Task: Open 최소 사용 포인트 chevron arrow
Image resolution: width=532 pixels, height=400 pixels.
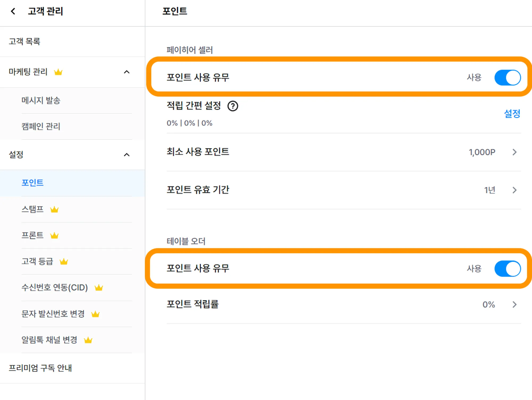Action: (x=514, y=152)
